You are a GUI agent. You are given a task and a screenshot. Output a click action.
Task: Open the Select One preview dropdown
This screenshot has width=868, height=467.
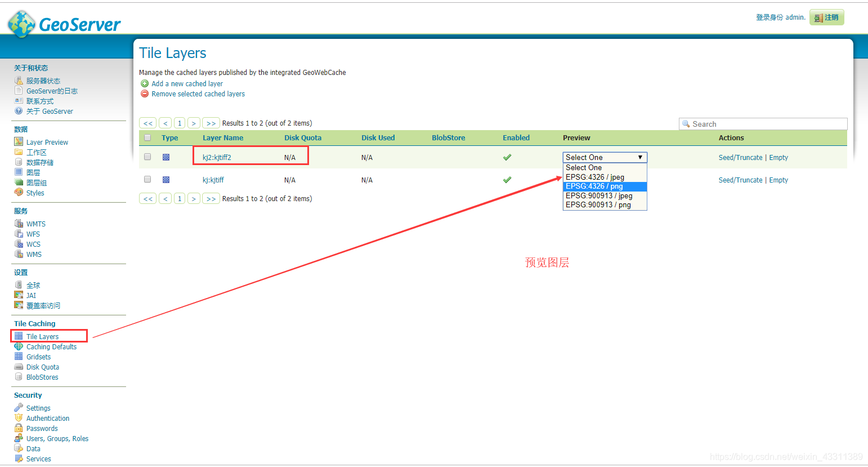point(605,157)
